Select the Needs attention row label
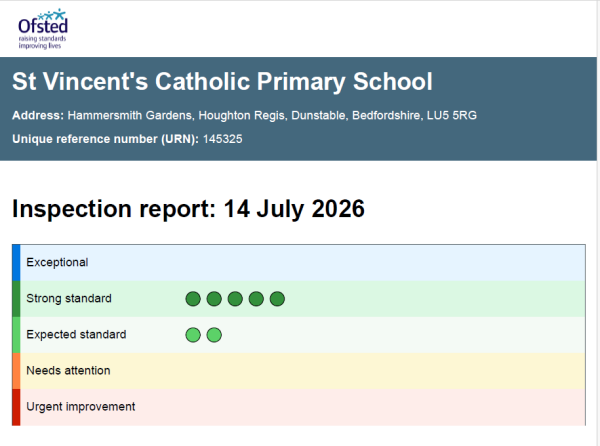Viewport: 600px width, 446px height. click(68, 370)
